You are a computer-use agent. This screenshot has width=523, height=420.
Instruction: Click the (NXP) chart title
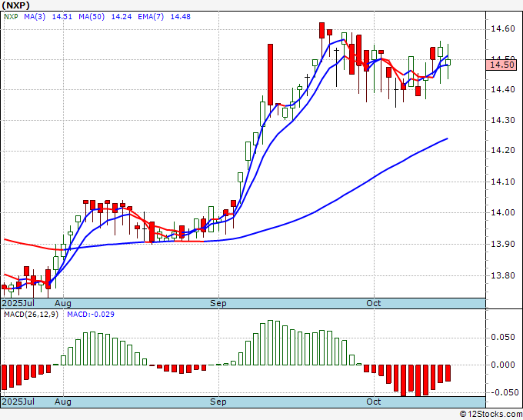pos(16,5)
